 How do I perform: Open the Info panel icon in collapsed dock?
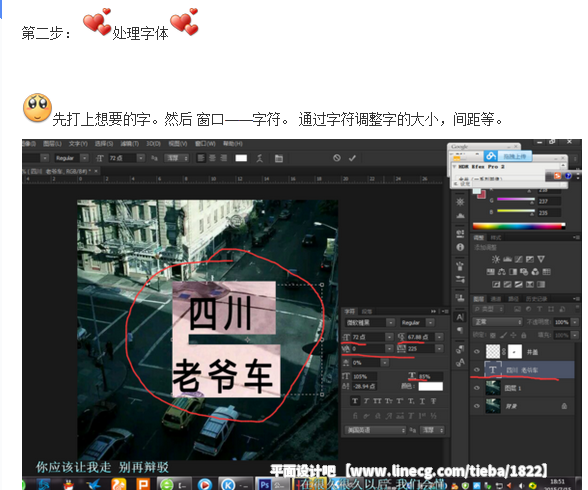[460, 247]
